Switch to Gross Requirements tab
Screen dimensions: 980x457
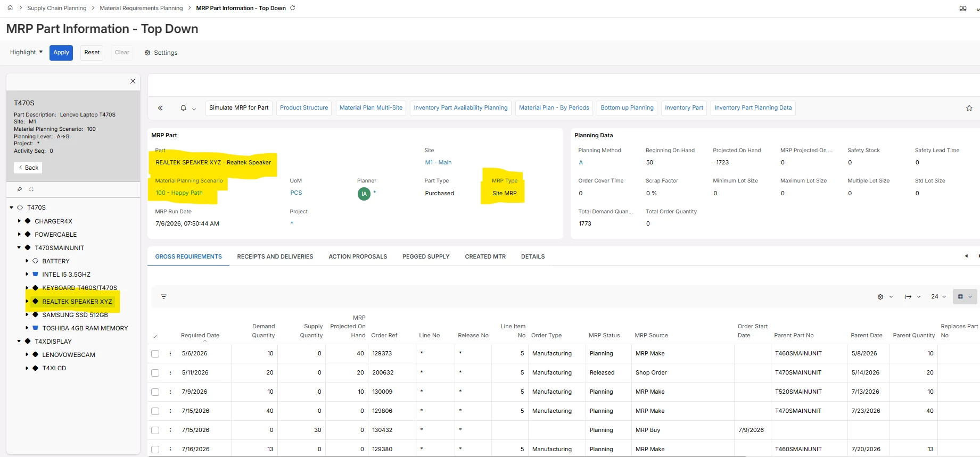pyautogui.click(x=188, y=256)
